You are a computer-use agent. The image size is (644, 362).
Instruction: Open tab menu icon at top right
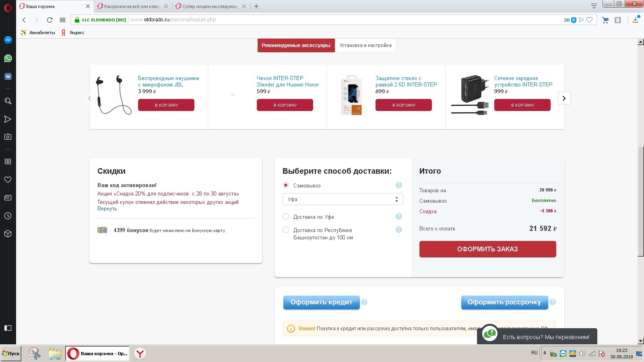click(x=594, y=6)
